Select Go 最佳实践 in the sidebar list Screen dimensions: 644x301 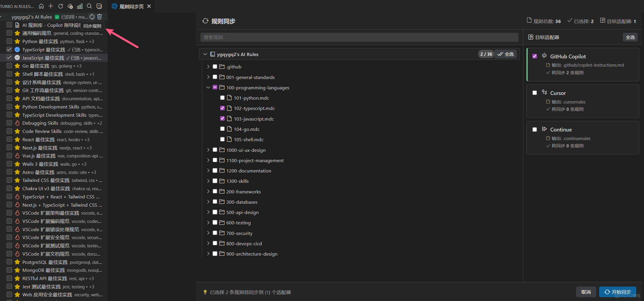pyautogui.click(x=36, y=66)
